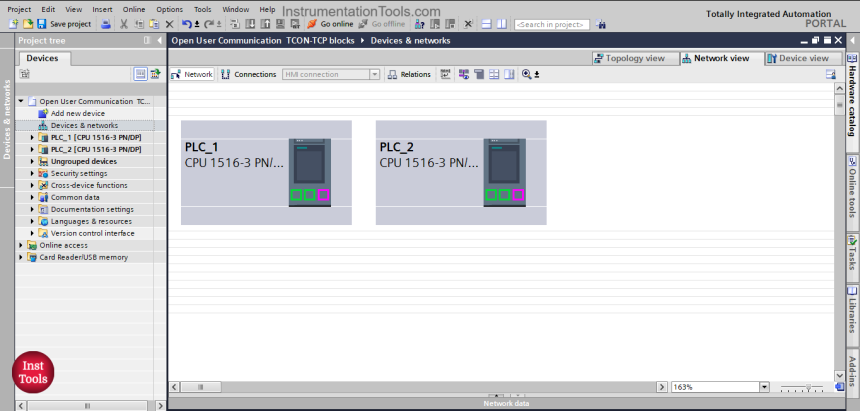
Task: Toggle the Relations mode button
Action: coord(410,74)
